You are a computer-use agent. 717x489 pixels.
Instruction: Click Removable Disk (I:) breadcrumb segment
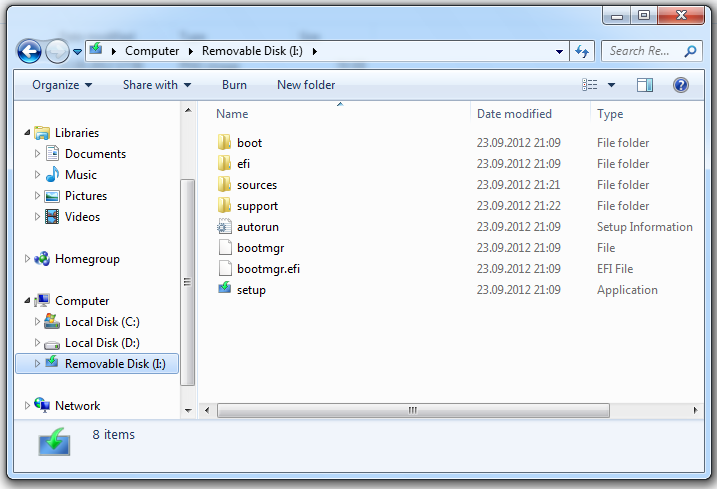click(252, 51)
